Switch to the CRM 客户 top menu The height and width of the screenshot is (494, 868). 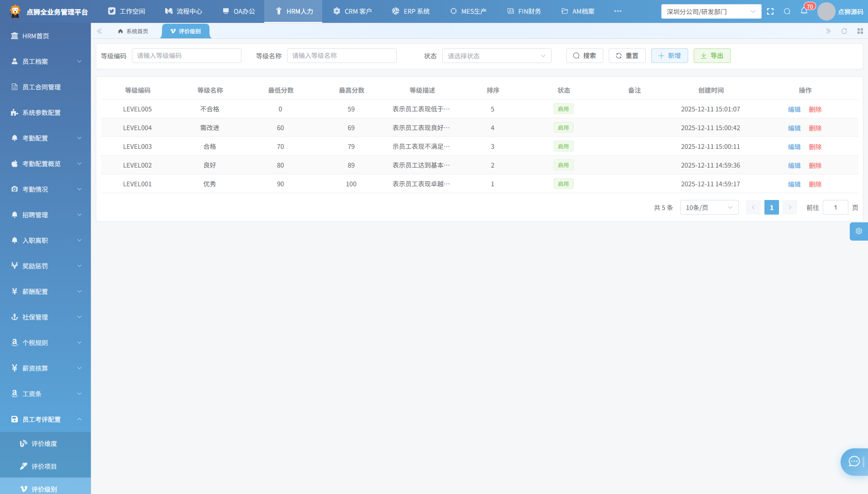pyautogui.click(x=352, y=11)
